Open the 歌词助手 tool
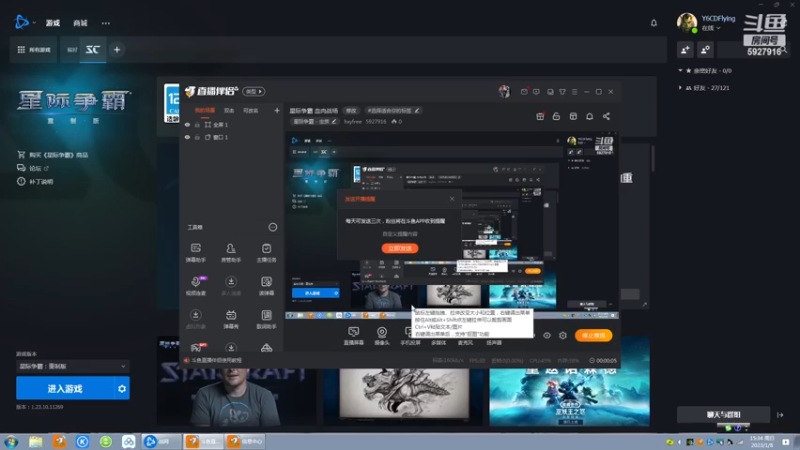 click(266, 319)
